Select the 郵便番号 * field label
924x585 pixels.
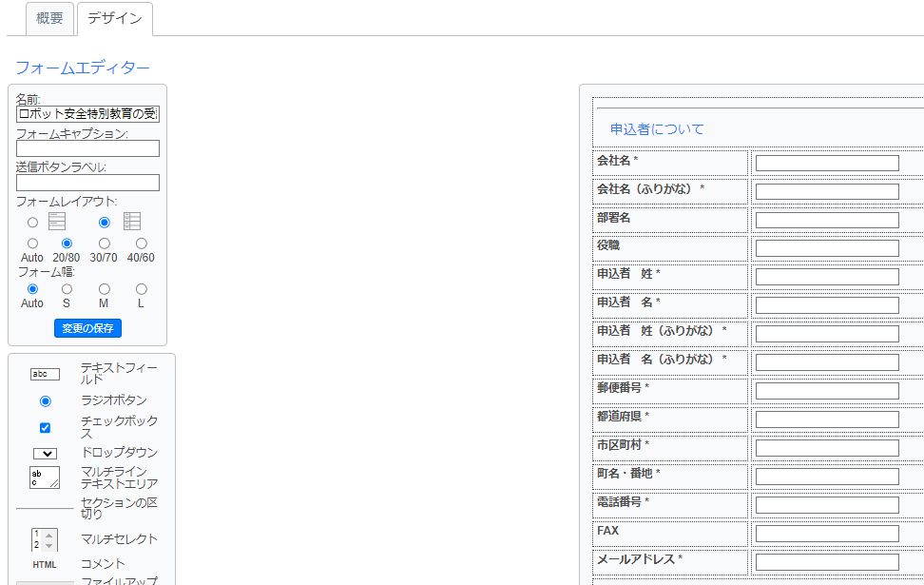point(623,387)
